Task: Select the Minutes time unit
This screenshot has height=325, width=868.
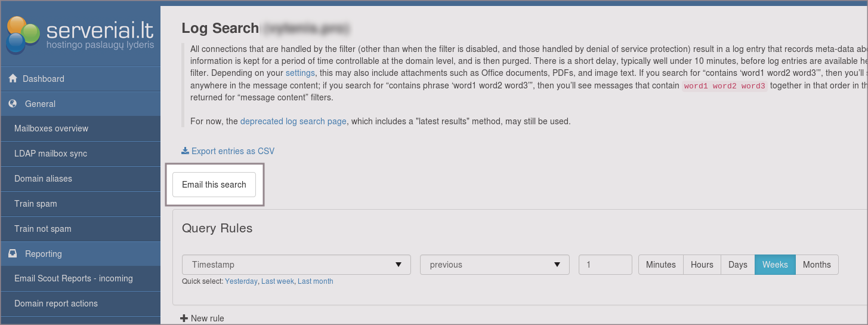Action: point(660,265)
